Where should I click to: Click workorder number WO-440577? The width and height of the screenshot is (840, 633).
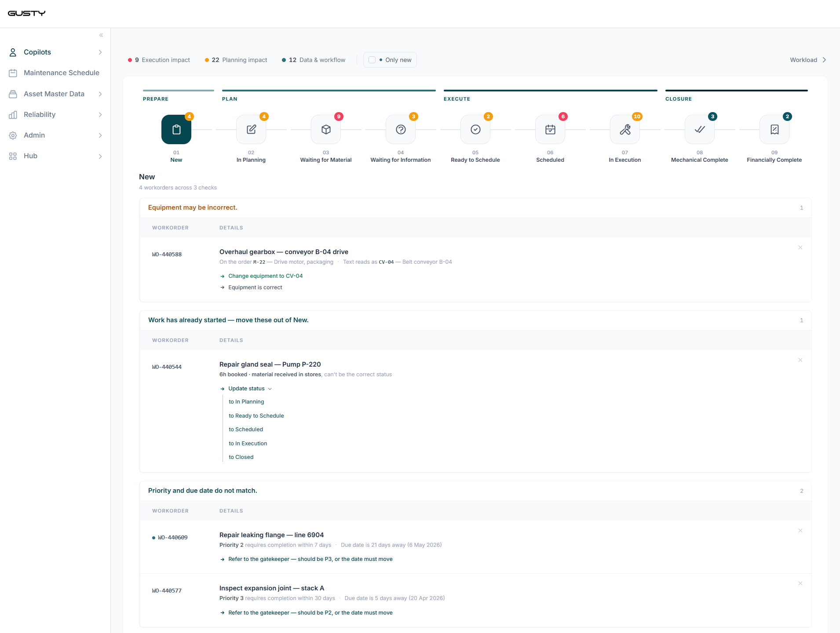coord(167,591)
